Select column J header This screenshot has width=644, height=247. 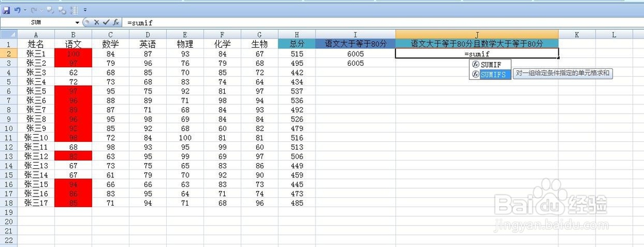click(477, 35)
